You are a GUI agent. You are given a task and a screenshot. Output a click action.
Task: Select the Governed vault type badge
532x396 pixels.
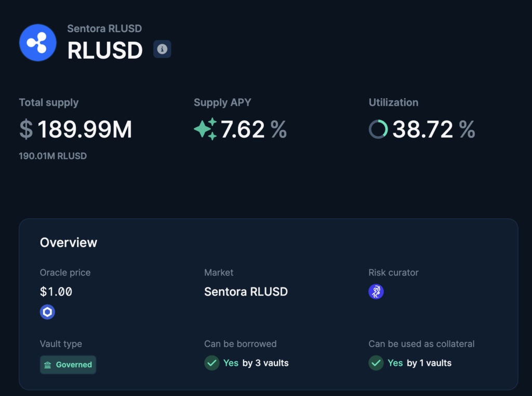(x=68, y=364)
